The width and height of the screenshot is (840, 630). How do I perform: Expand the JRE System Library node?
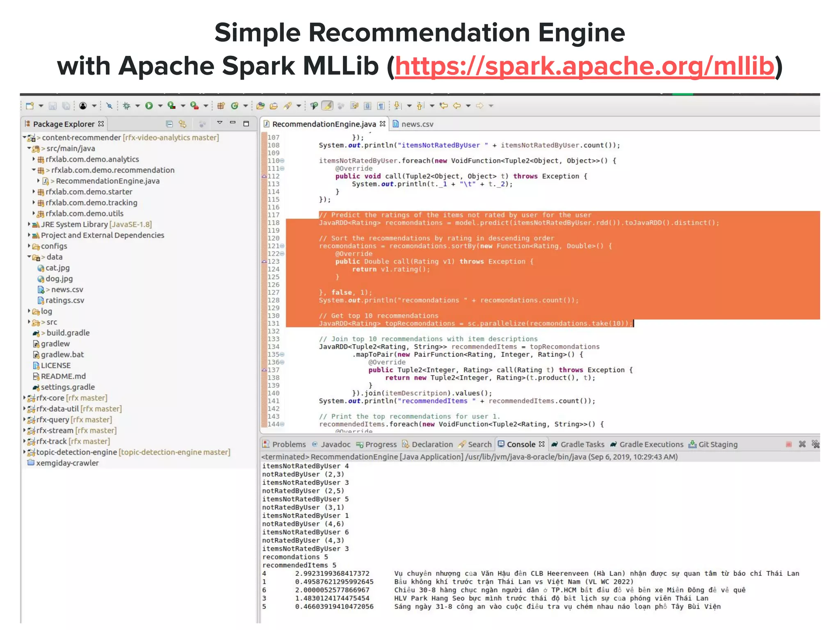[x=29, y=224]
